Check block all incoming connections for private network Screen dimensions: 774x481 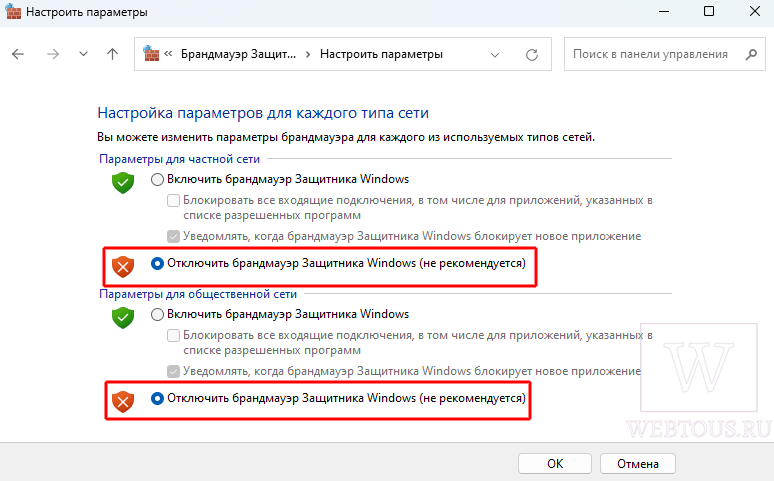173,200
